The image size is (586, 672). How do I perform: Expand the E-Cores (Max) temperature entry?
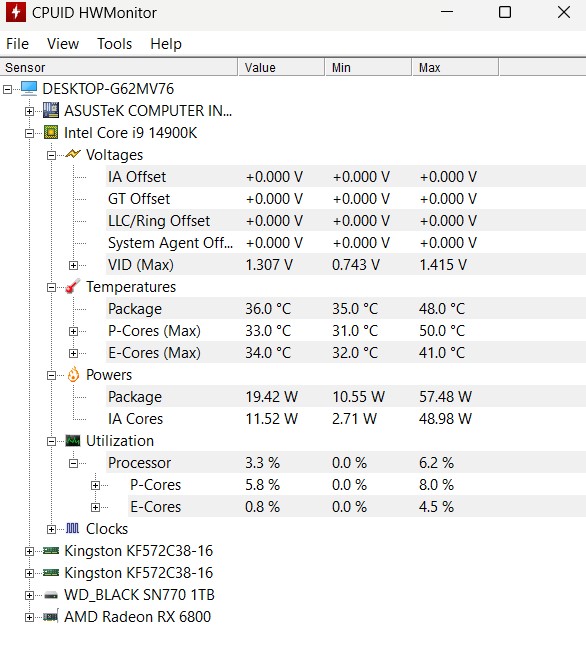[73, 353]
